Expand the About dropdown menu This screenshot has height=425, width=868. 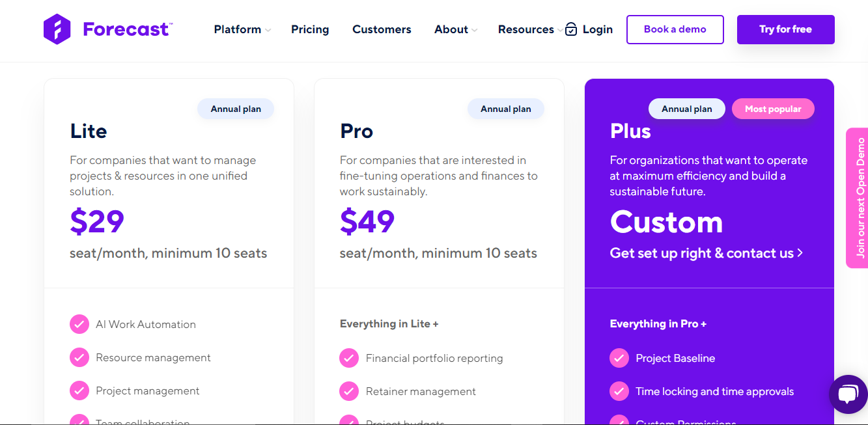[455, 29]
